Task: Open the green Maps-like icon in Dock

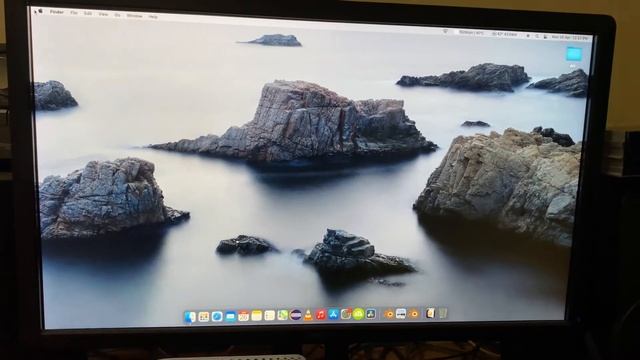Action: click(x=282, y=315)
